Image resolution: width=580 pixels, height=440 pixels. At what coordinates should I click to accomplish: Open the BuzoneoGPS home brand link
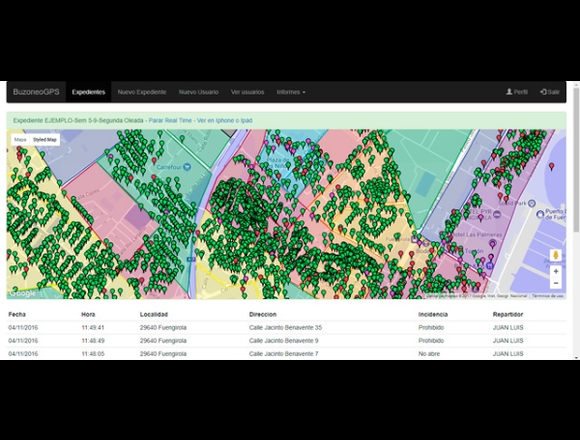[x=36, y=92]
